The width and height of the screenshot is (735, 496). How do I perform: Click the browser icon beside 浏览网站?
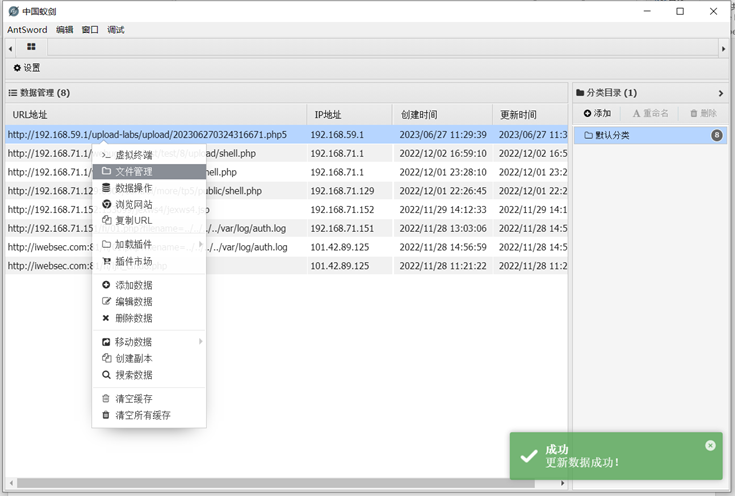coord(106,204)
